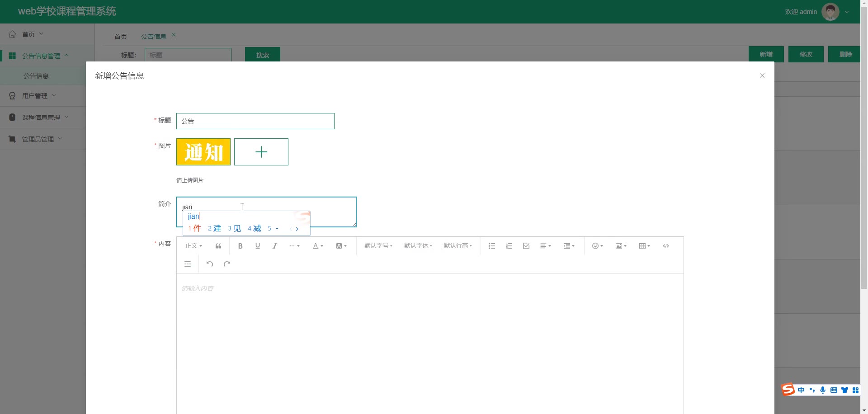
Task: Open the 正文 heading style dropdown
Action: 193,246
